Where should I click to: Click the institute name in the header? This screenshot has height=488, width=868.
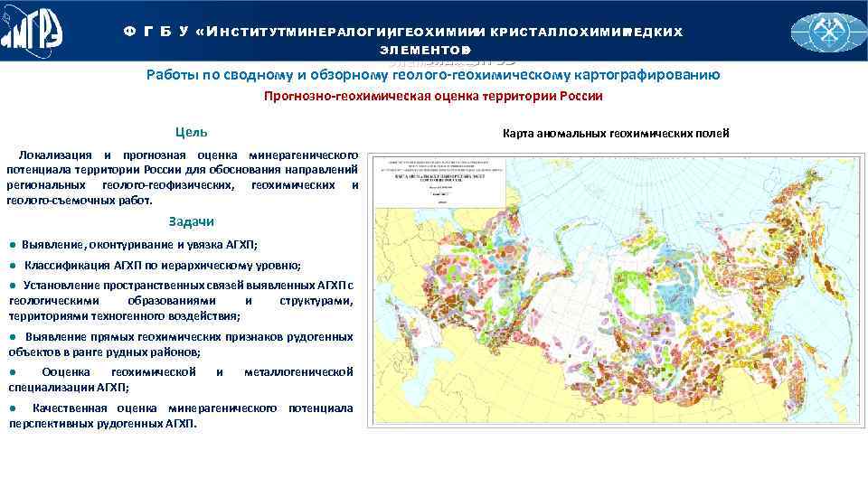(403, 41)
